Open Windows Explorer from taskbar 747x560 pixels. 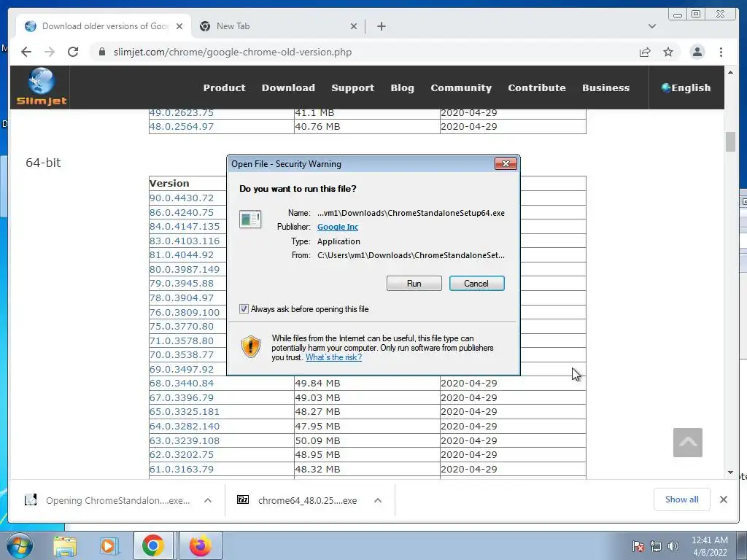[x=65, y=545]
